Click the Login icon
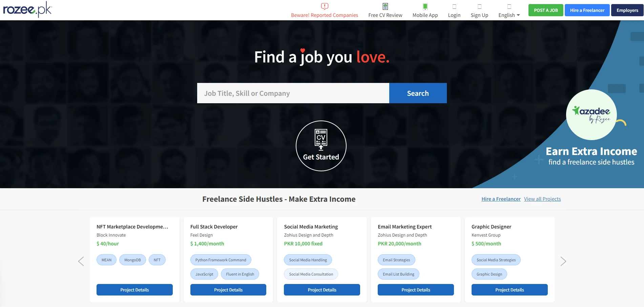Viewport: 644px width, 307px height. click(x=454, y=6)
